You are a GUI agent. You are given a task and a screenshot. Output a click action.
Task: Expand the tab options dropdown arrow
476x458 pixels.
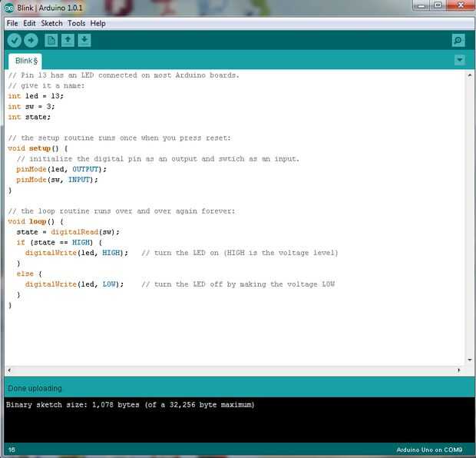pyautogui.click(x=460, y=60)
